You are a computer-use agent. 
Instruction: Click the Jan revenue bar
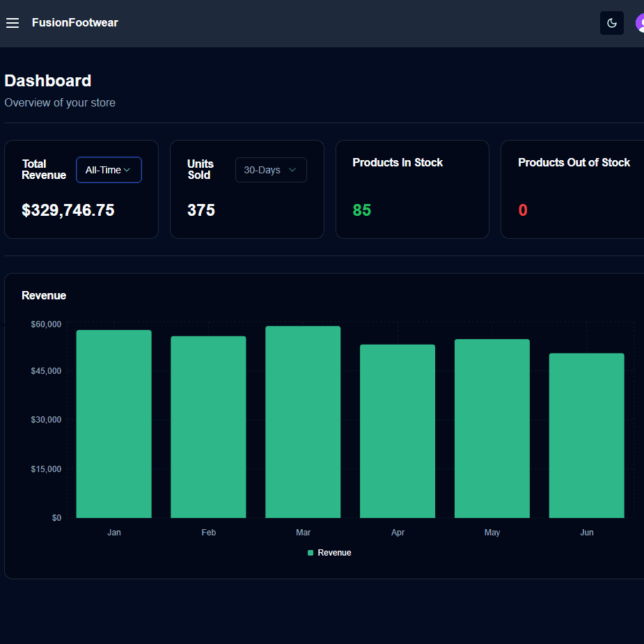pos(113,424)
